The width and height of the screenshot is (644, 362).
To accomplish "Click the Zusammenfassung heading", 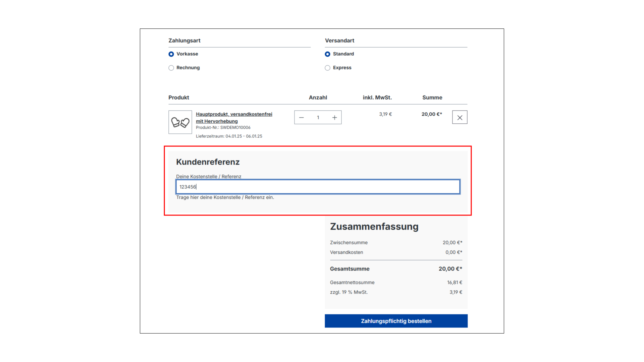I will (374, 227).
